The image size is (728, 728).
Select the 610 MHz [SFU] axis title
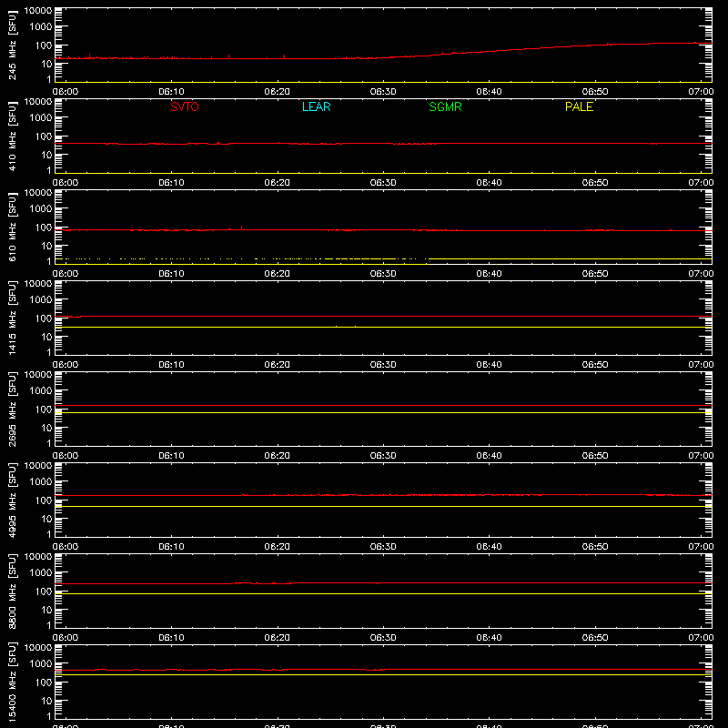point(12,227)
